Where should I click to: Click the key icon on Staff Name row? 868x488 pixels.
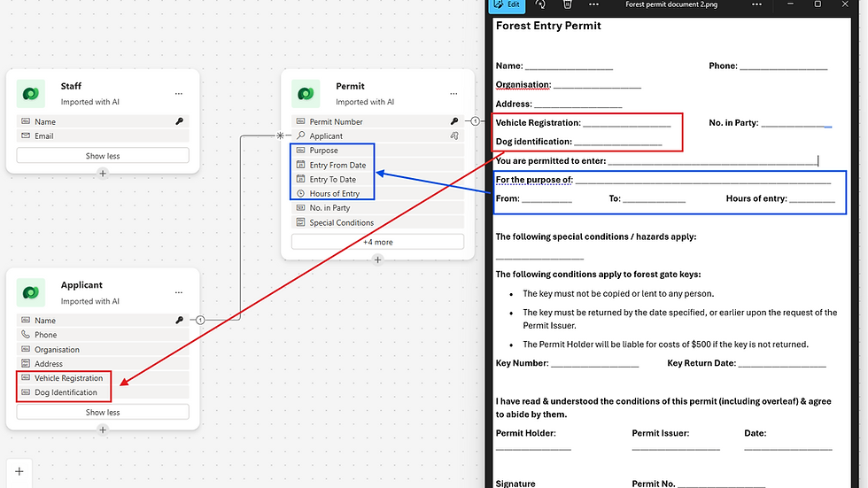coord(179,121)
